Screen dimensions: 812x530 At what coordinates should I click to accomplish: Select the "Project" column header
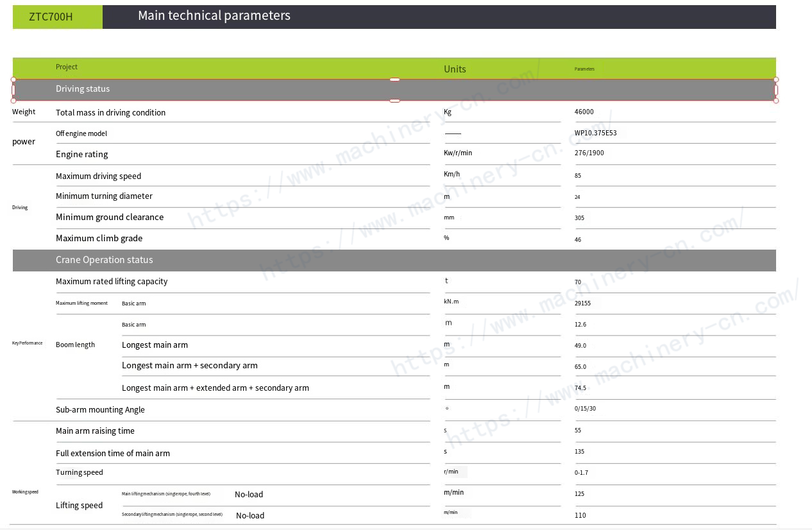[67, 67]
